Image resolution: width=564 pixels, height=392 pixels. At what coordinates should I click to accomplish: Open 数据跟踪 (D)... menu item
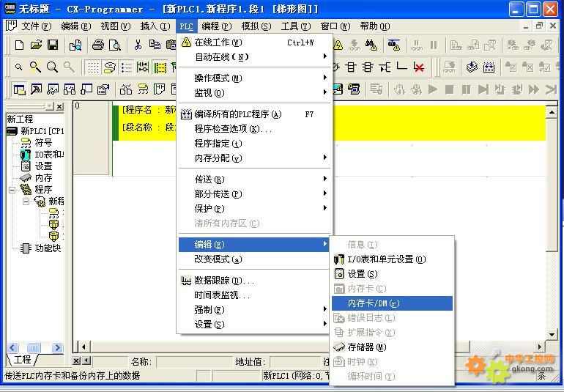click(x=255, y=281)
